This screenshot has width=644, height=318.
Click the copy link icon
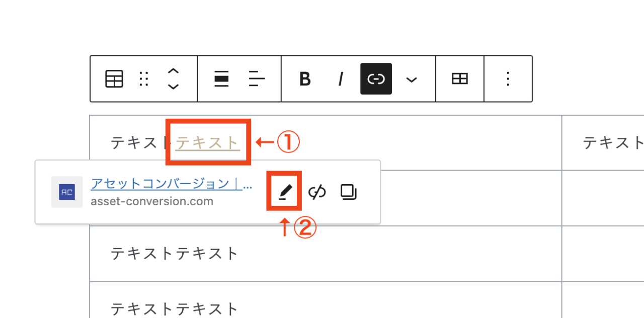click(348, 192)
